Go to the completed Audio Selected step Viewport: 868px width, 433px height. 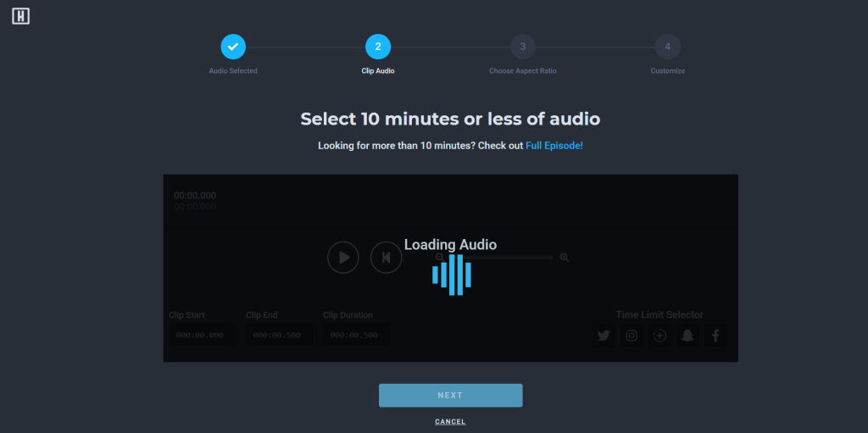point(233,47)
